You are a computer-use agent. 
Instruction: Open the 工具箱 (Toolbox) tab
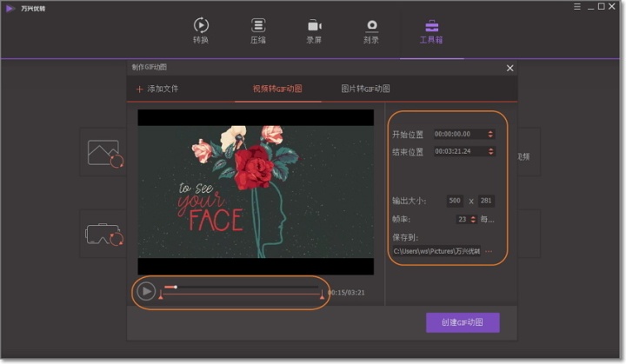tap(431, 30)
